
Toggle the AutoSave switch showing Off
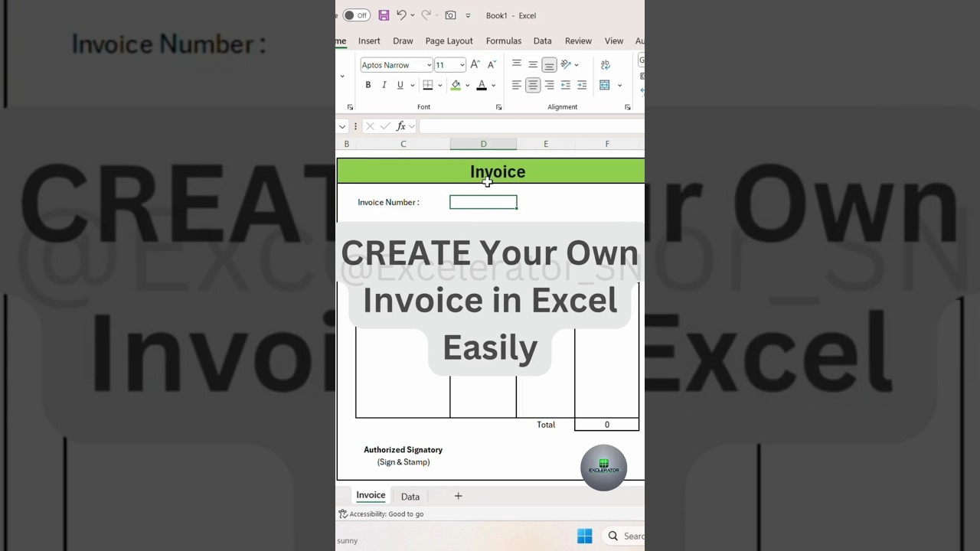click(356, 15)
